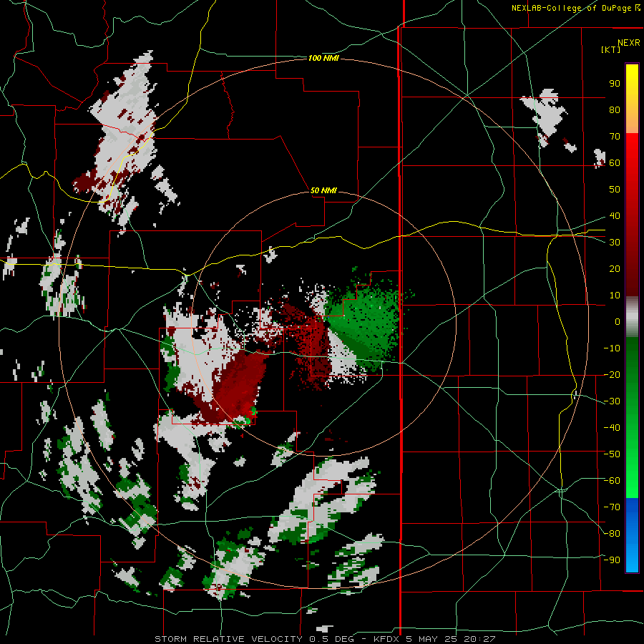The height and width of the screenshot is (644, 644).
Task: Click the -10 value on velocity scale
Action: [x=612, y=348]
